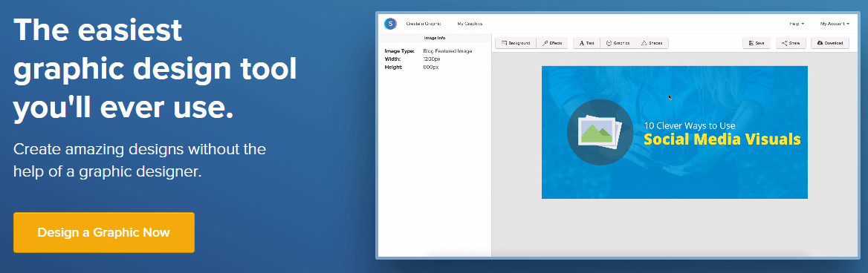The image size is (868, 273).
Task: Open the Graphics smiley tool
Action: [x=618, y=43]
